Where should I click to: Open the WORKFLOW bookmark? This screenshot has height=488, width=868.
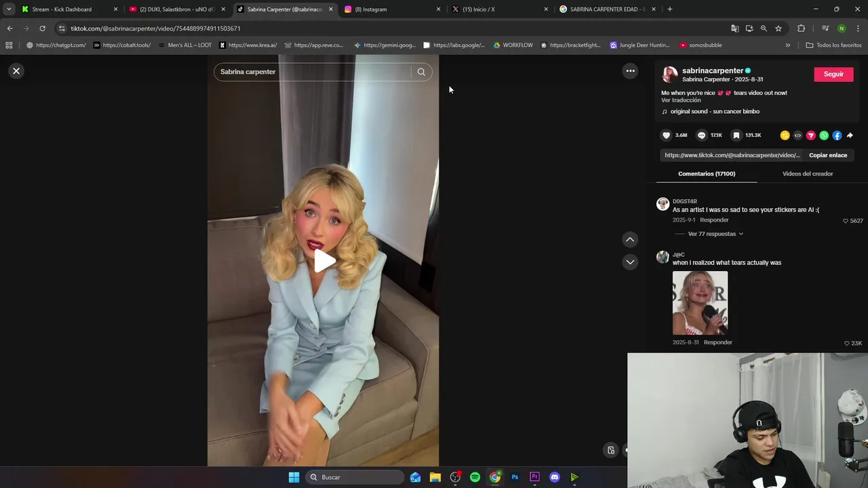(x=513, y=45)
